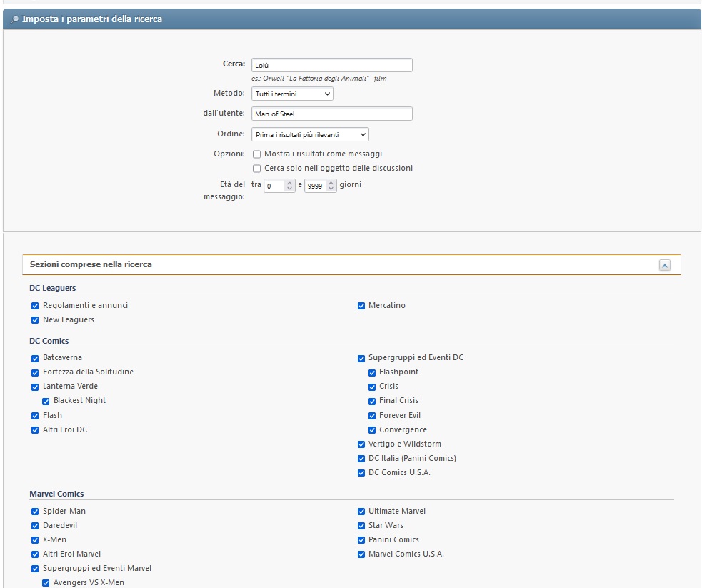Uncheck Marvel Comics U.S.A.
The width and height of the screenshot is (702, 588).
point(361,554)
